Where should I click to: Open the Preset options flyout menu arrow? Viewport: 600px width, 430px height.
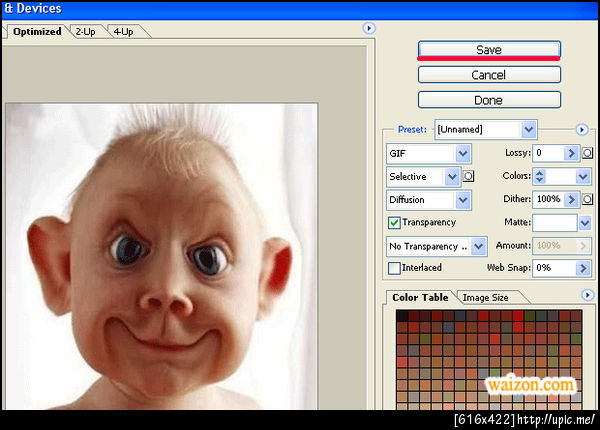582,130
